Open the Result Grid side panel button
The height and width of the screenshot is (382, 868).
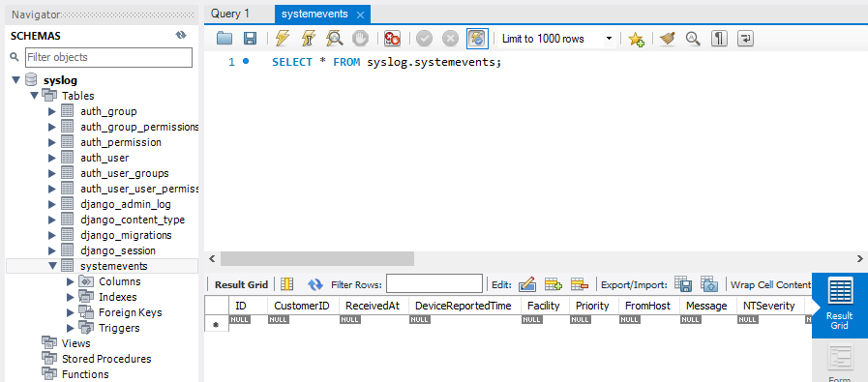click(x=839, y=305)
